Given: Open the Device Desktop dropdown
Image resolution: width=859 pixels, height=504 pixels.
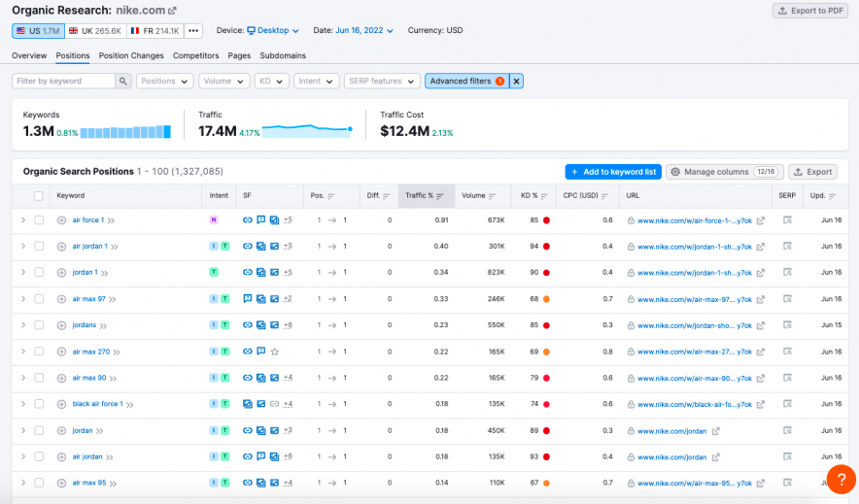Looking at the screenshot, I should click(x=272, y=31).
